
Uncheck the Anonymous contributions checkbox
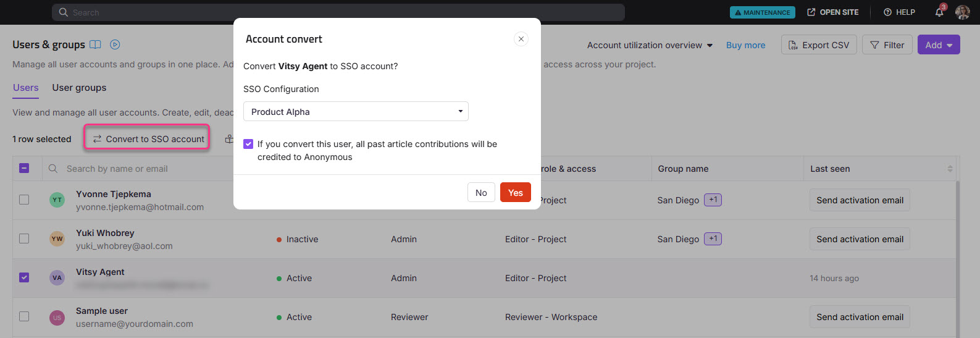(x=248, y=144)
